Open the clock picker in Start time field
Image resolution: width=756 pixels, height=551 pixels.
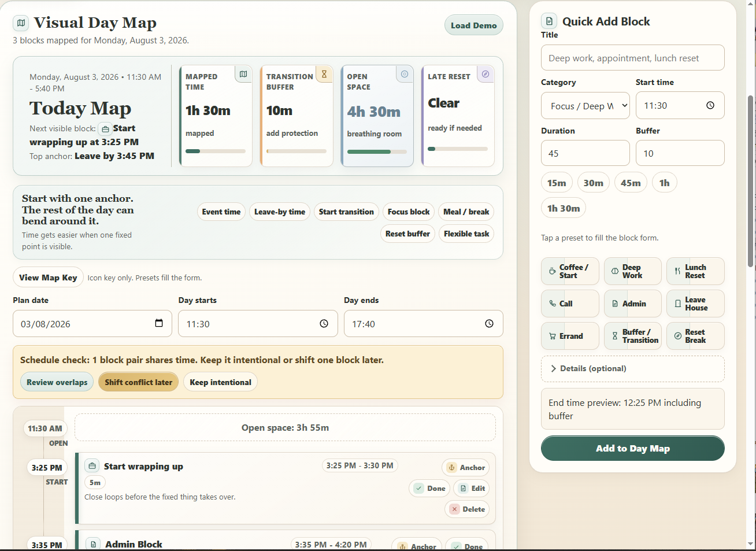(x=710, y=105)
